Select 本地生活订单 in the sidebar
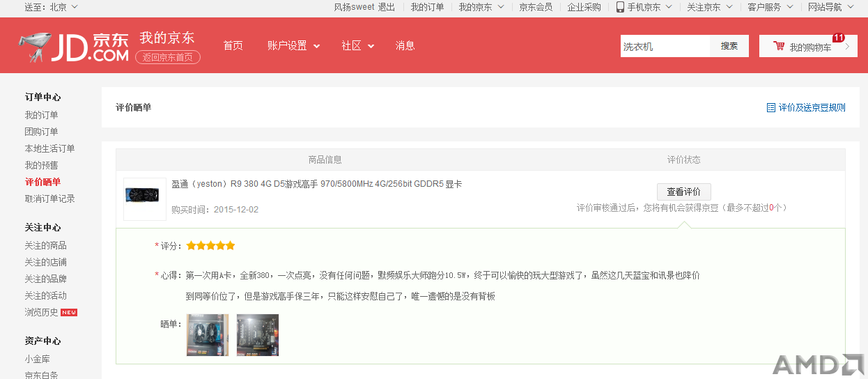Image resolution: width=868 pixels, height=379 pixels. click(x=49, y=148)
